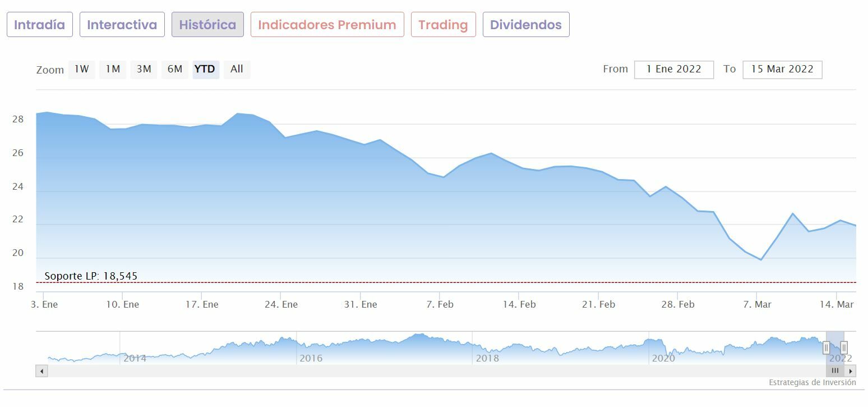Set zoom range to 1M
Viewport: 868px width, 407px height.
[113, 69]
